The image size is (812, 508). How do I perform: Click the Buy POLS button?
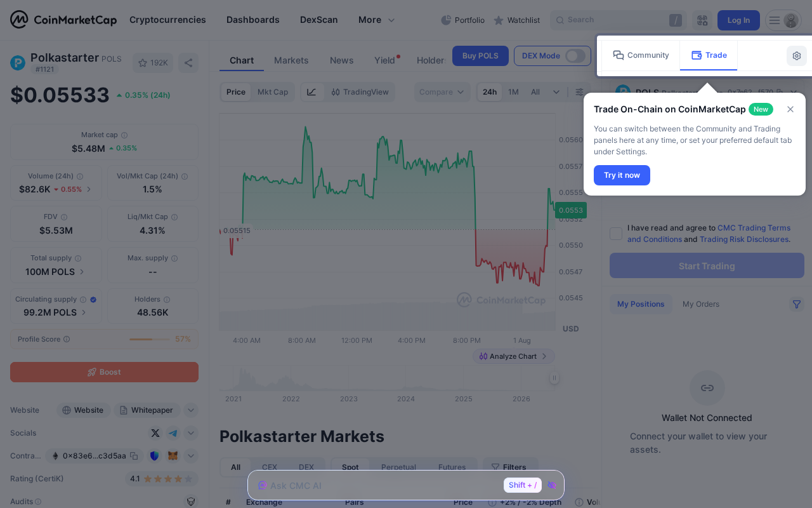(x=480, y=56)
